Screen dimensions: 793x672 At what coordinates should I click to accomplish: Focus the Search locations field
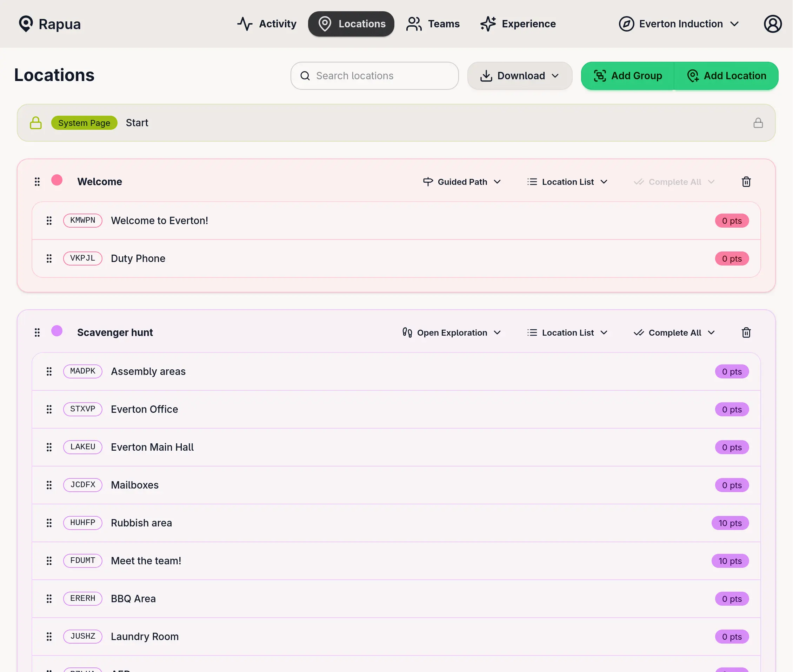(374, 76)
